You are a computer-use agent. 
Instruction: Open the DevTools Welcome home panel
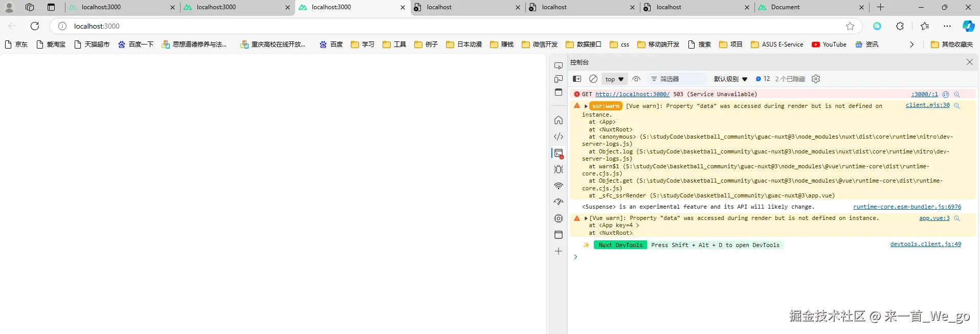pyautogui.click(x=559, y=120)
